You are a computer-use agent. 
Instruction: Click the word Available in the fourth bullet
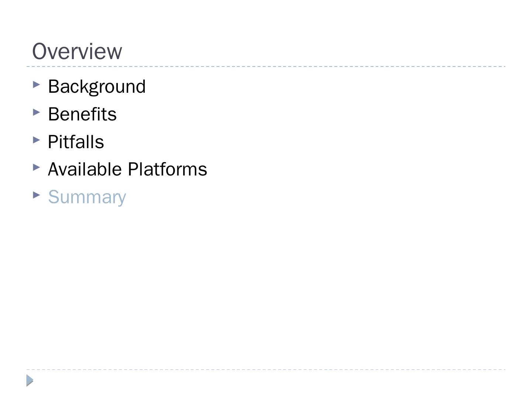tap(85, 169)
